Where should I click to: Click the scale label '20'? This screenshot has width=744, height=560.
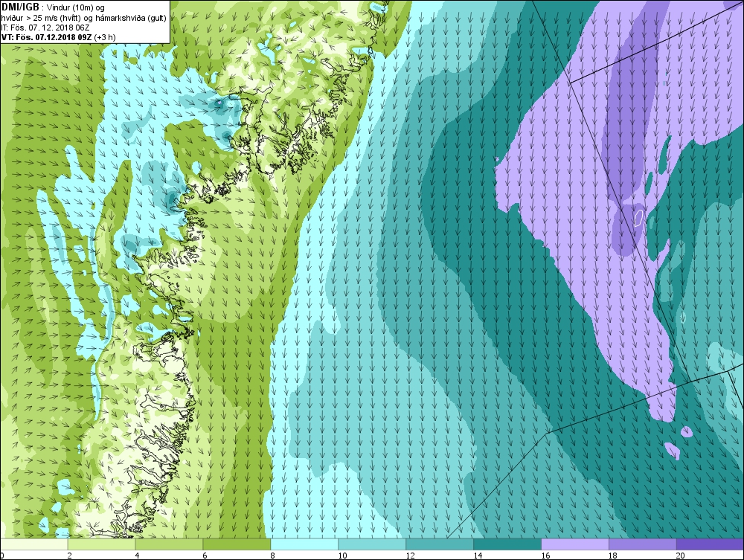681,556
